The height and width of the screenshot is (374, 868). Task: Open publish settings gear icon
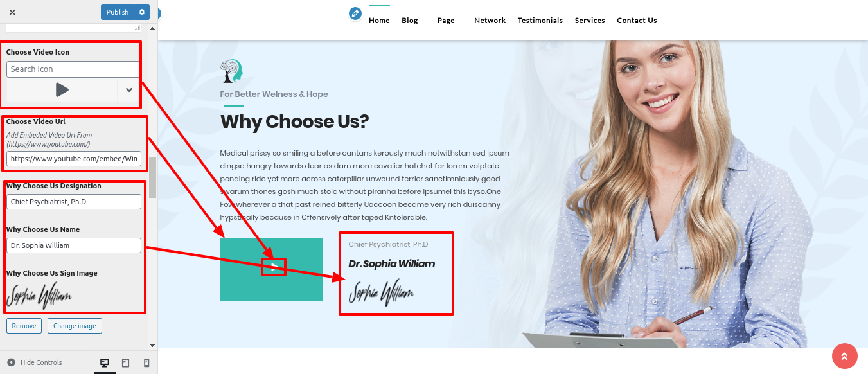coord(142,12)
